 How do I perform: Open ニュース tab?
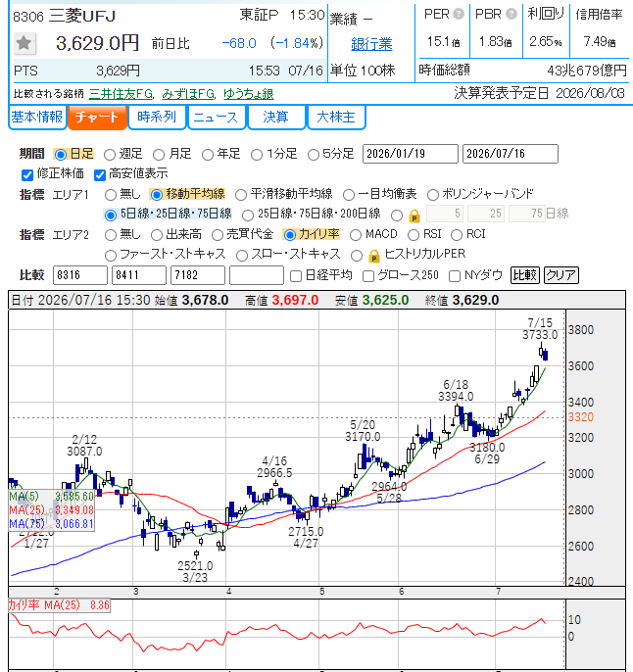[x=216, y=118]
